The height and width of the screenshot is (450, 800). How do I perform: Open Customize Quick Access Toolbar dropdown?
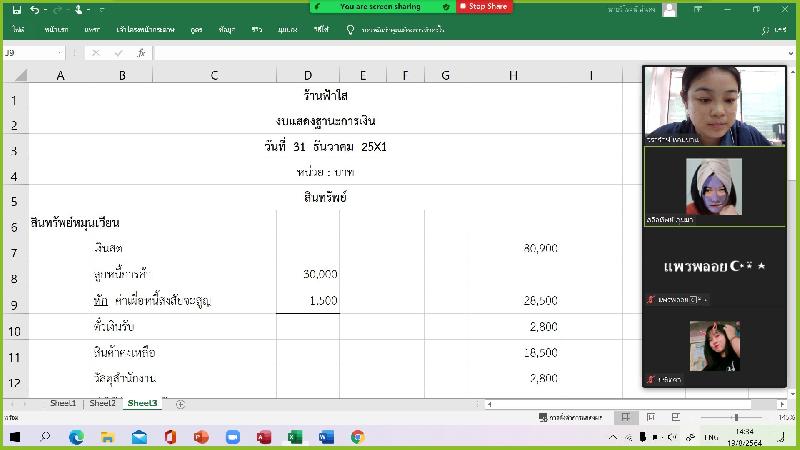click(101, 9)
